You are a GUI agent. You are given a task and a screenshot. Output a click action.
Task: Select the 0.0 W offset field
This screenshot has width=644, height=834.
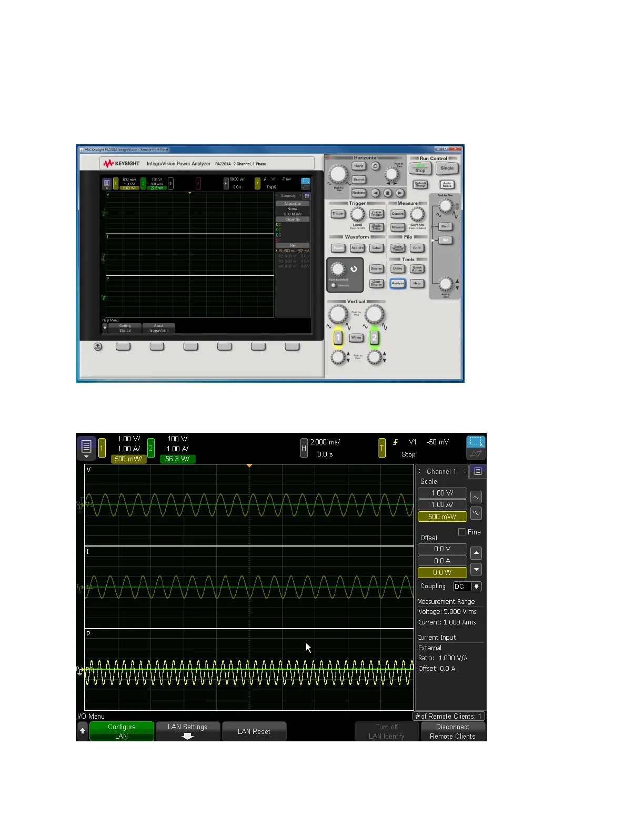click(442, 572)
